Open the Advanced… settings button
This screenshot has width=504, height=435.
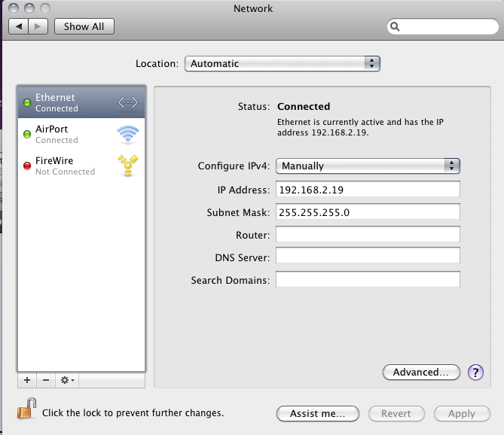(421, 372)
